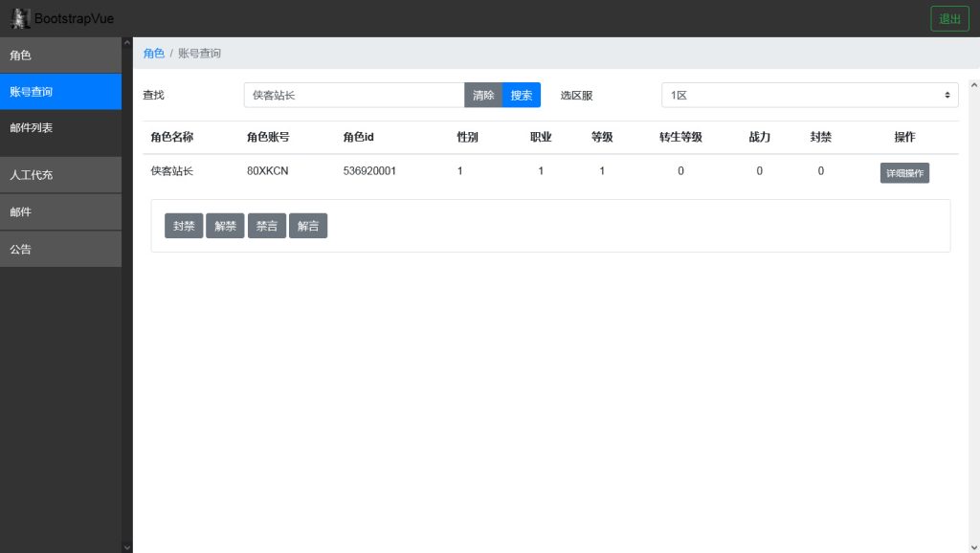980x553 pixels.
Task: Click the dropdown stepper arrows beside 1区
Action: coord(945,95)
